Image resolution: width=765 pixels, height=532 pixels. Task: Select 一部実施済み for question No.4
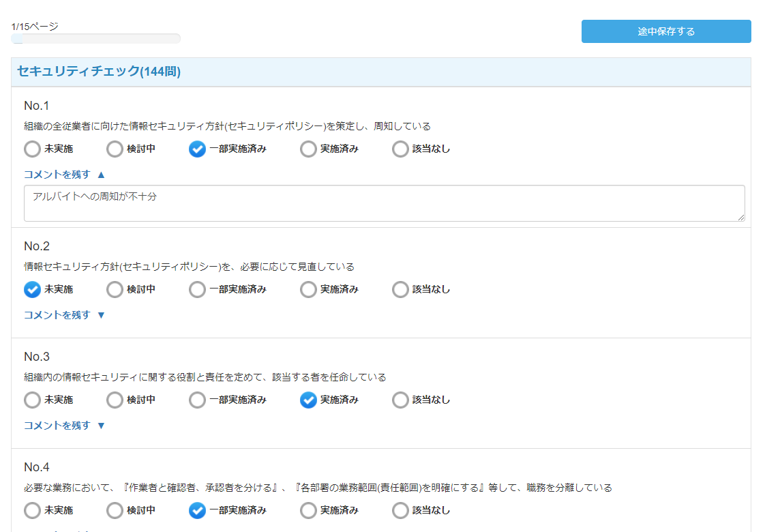click(x=197, y=510)
